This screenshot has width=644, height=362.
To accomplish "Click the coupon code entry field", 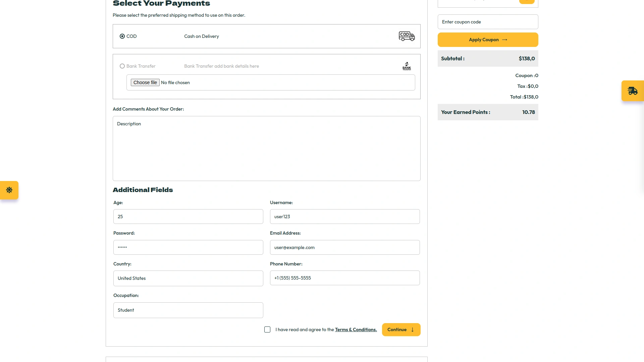I will (487, 21).
